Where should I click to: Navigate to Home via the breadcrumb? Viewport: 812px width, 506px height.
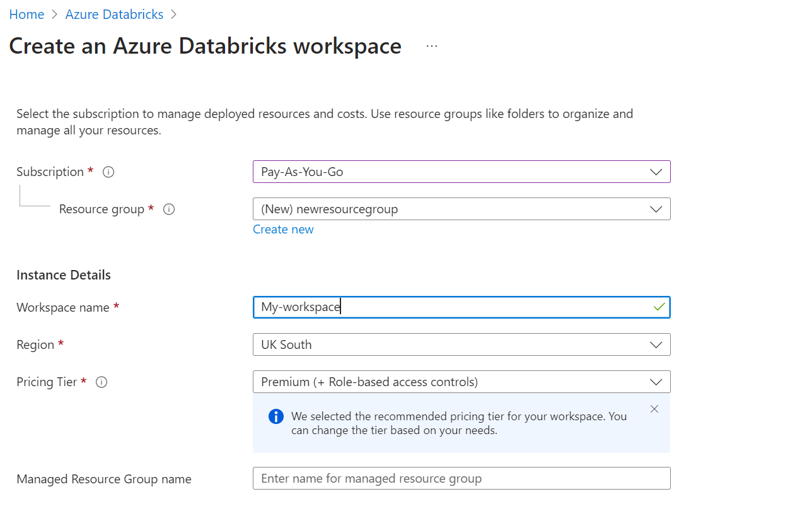tap(26, 14)
